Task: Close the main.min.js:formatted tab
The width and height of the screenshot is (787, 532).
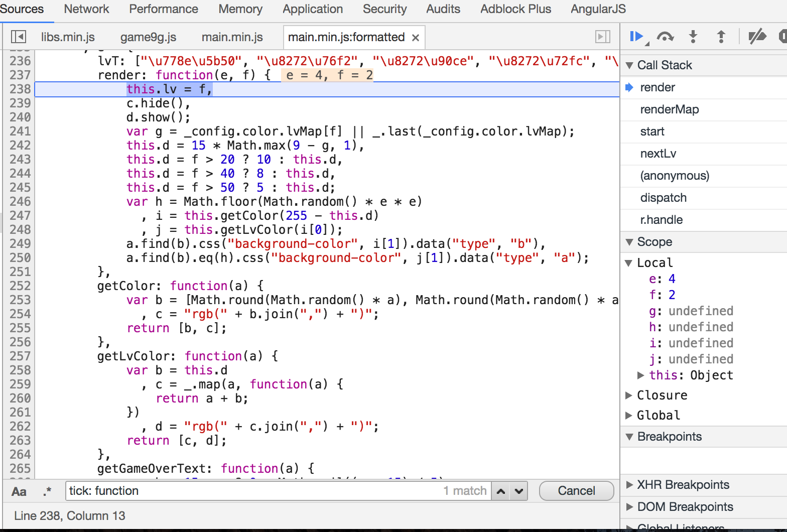Action: pyautogui.click(x=416, y=38)
